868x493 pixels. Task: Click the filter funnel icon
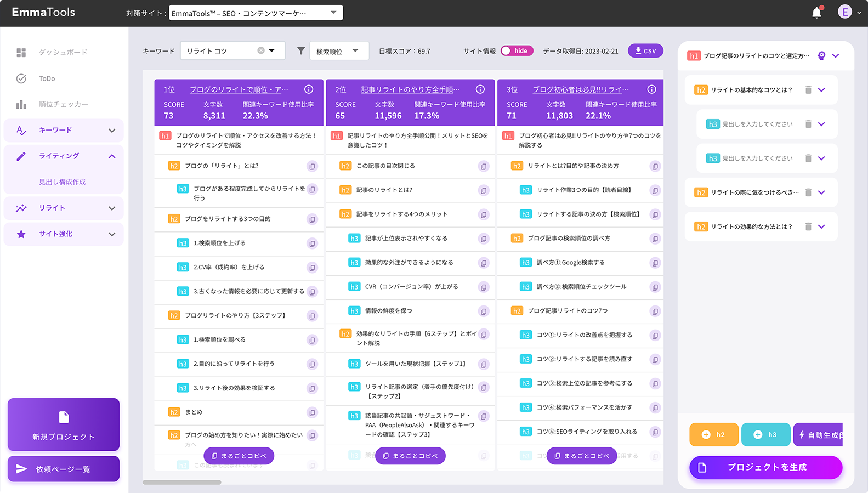(301, 51)
